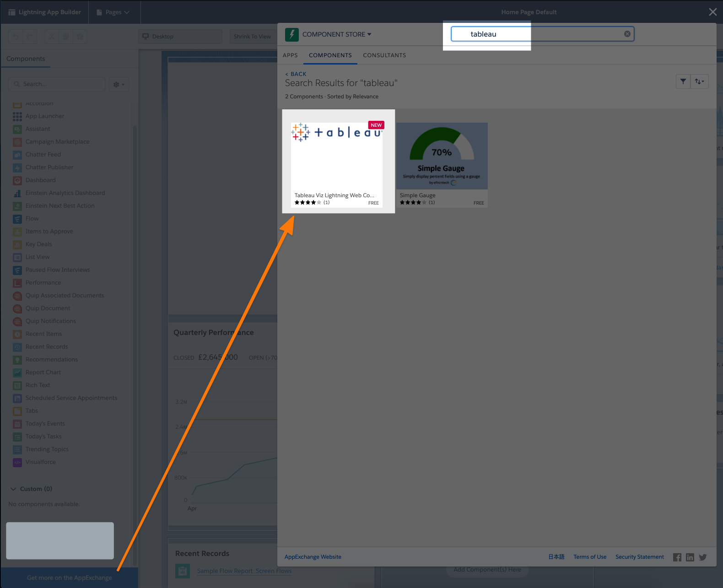Click Get more on the AppExchange
The height and width of the screenshot is (588, 723).
click(x=70, y=577)
